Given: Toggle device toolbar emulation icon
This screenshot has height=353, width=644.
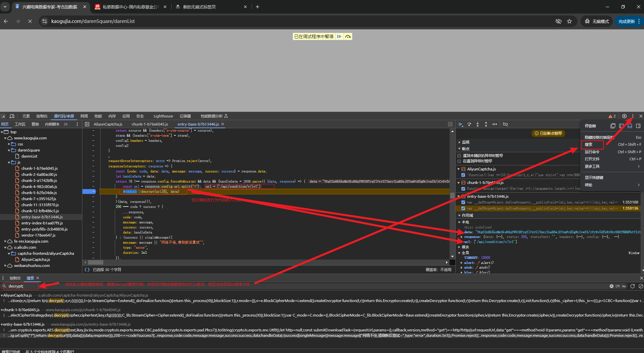Looking at the screenshot, I should click(x=12, y=116).
